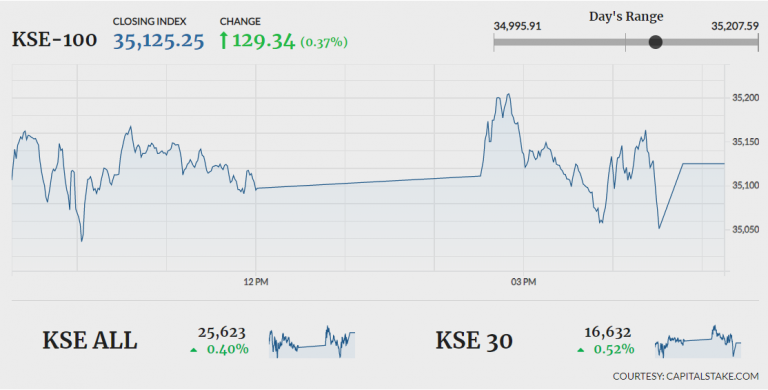
Task: Click the Day's Range slider handle
Action: point(655,42)
